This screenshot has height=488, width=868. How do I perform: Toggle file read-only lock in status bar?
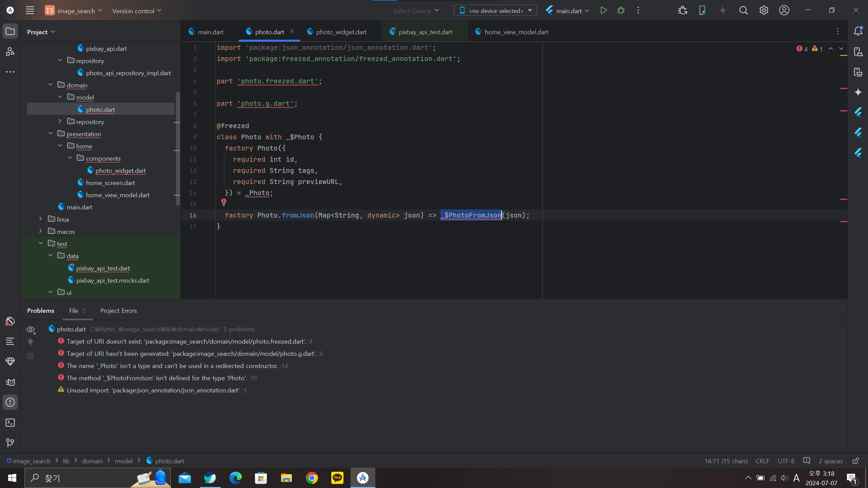pos(856,461)
